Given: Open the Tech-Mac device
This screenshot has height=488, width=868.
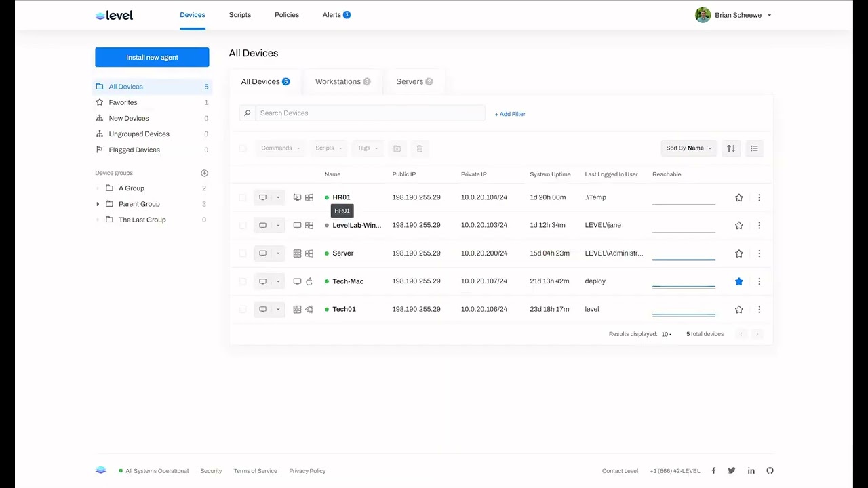Looking at the screenshot, I should pos(348,281).
